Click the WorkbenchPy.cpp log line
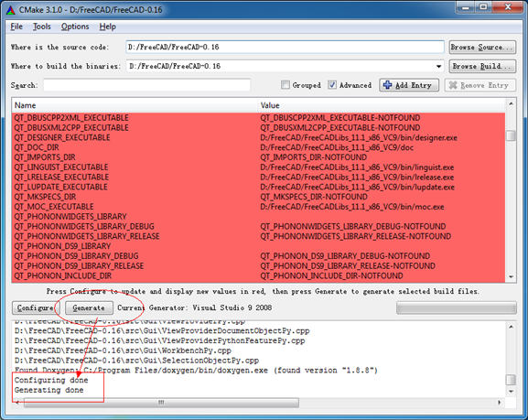 (123, 350)
